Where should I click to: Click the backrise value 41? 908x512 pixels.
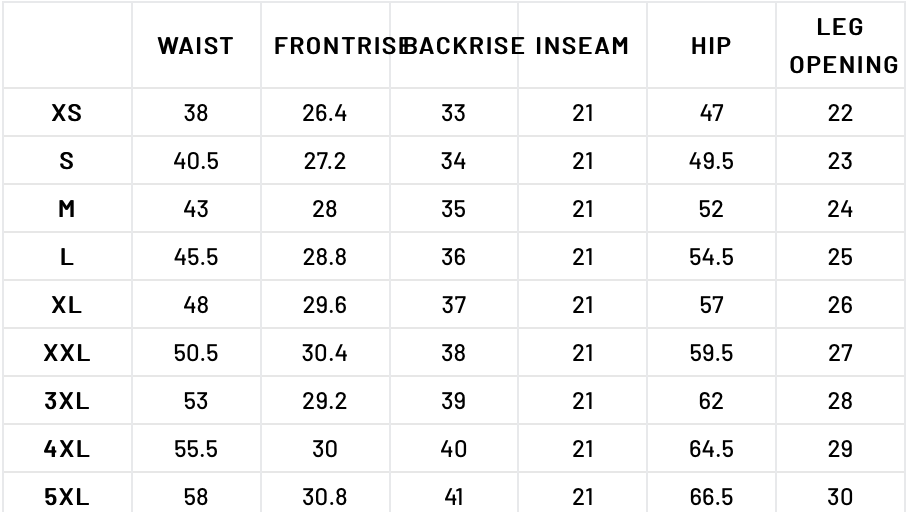pyautogui.click(x=453, y=496)
